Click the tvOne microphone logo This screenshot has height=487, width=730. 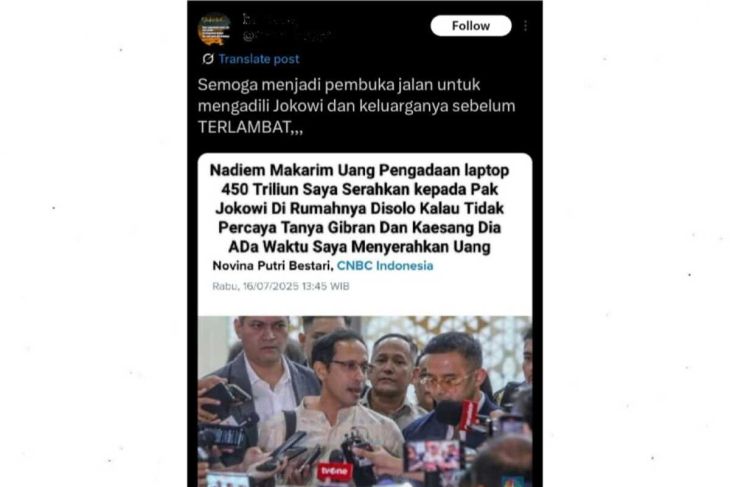coord(335,471)
